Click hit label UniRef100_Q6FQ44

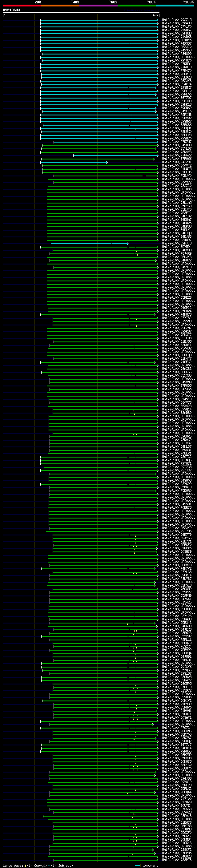point(177,792)
